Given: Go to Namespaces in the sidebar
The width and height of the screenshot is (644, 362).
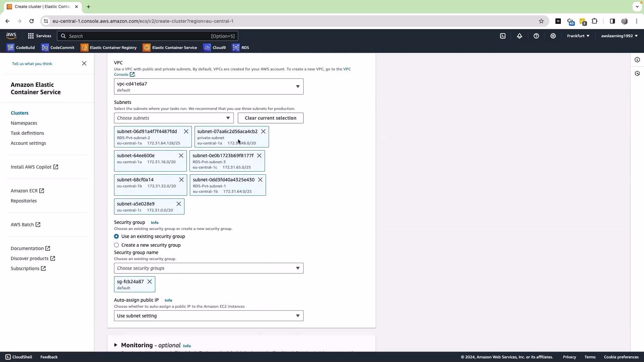Looking at the screenshot, I should 24,123.
